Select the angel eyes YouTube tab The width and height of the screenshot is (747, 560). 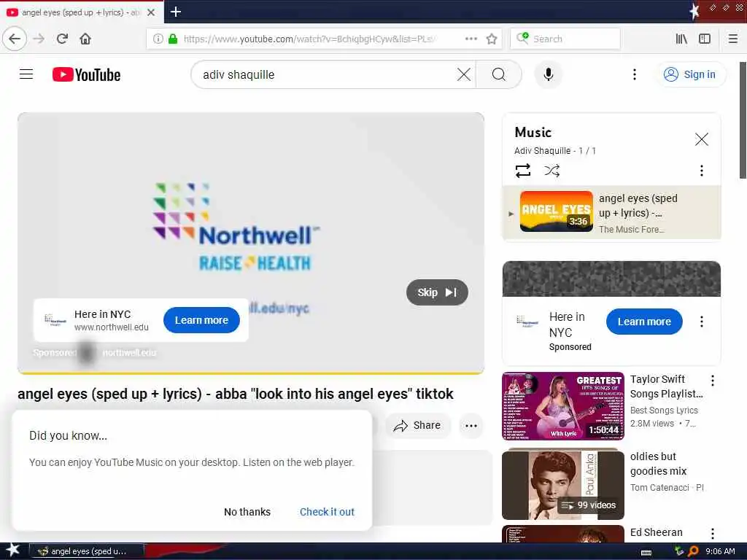(81, 12)
